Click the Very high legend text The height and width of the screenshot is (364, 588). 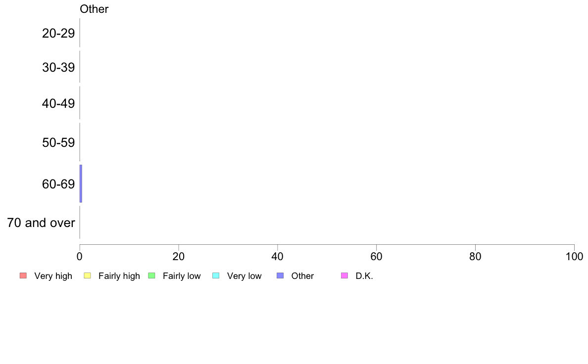coord(53,276)
